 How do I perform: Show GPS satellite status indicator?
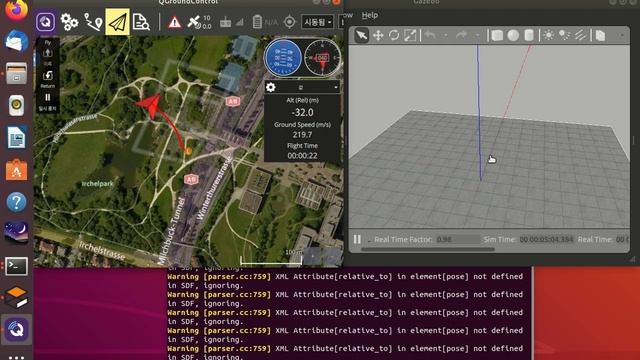[x=199, y=22]
